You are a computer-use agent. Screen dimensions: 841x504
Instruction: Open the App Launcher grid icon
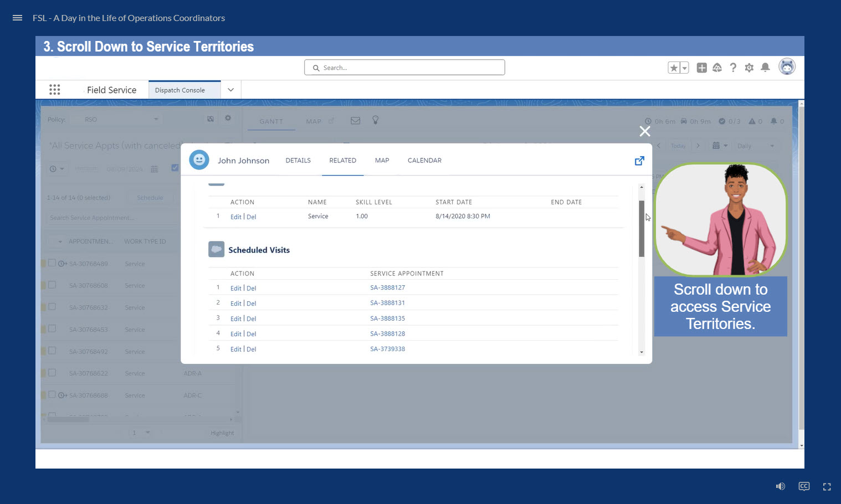[x=54, y=89]
